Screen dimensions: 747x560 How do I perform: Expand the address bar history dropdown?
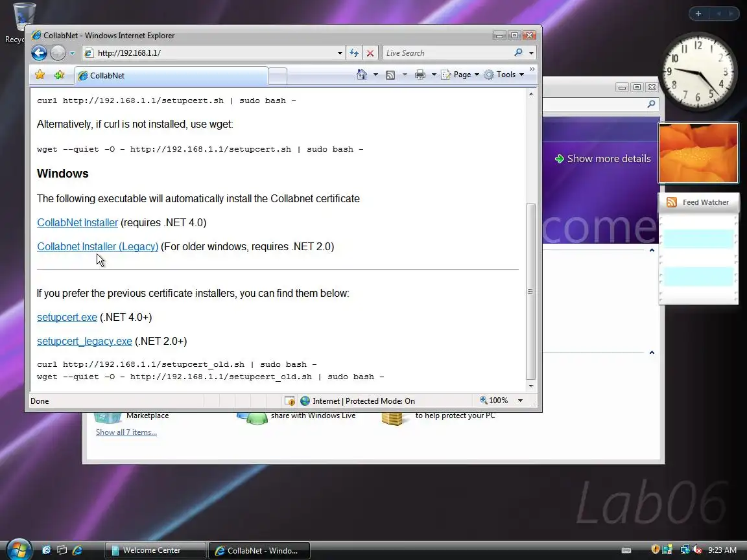pos(340,53)
